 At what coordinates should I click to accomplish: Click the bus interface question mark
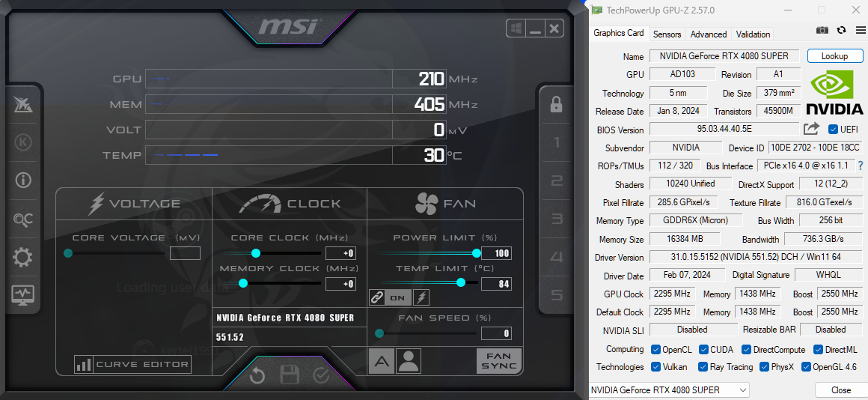[861, 166]
